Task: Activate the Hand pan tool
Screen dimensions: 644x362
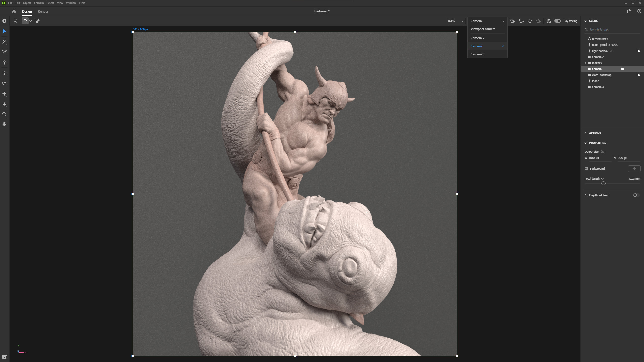Action: pos(4,124)
